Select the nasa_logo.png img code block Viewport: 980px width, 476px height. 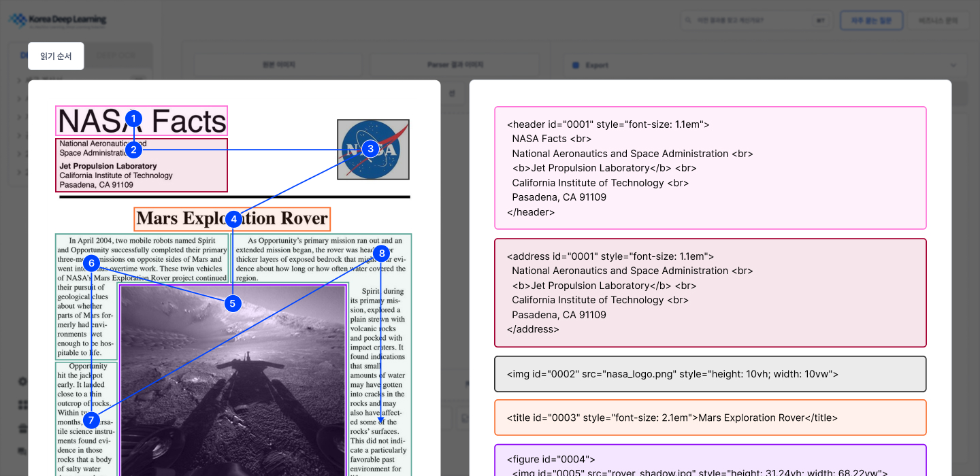click(x=710, y=374)
